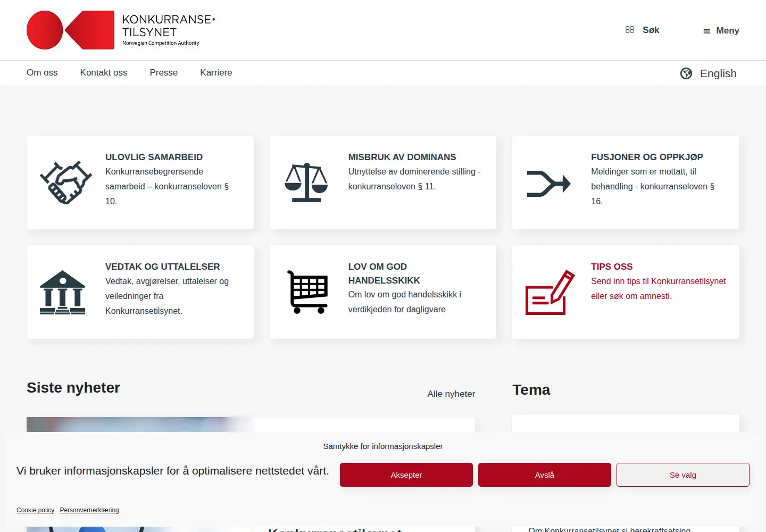
Task: Open search via the Søk icon
Action: click(x=630, y=30)
